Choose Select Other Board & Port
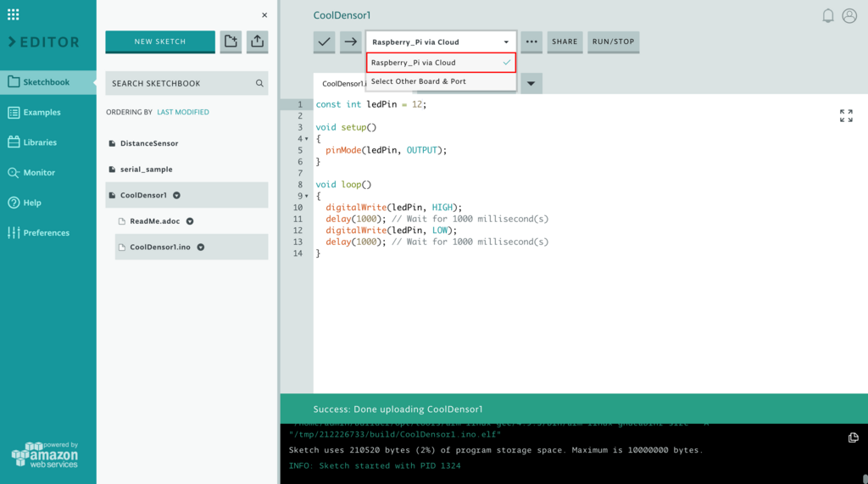 [441, 81]
